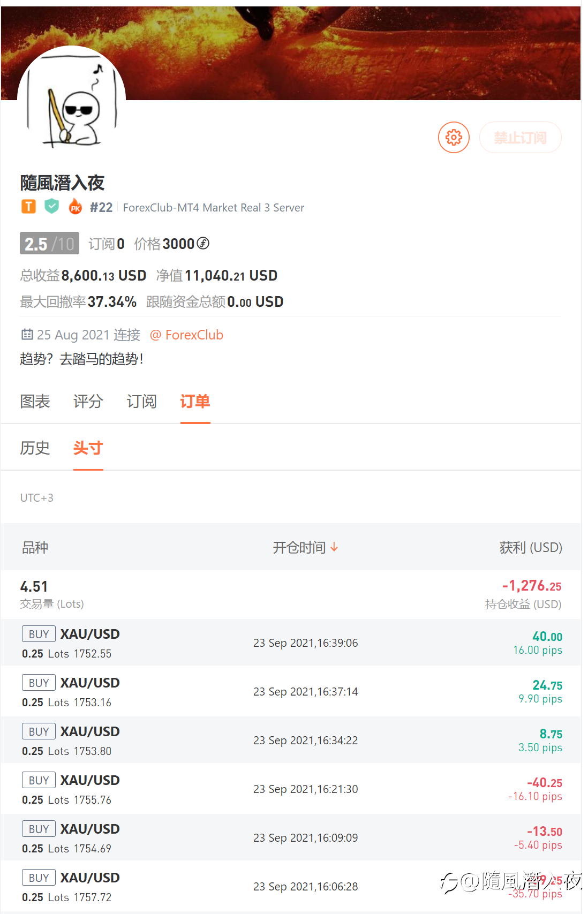Open the @ ForexClub broker link

click(x=186, y=335)
